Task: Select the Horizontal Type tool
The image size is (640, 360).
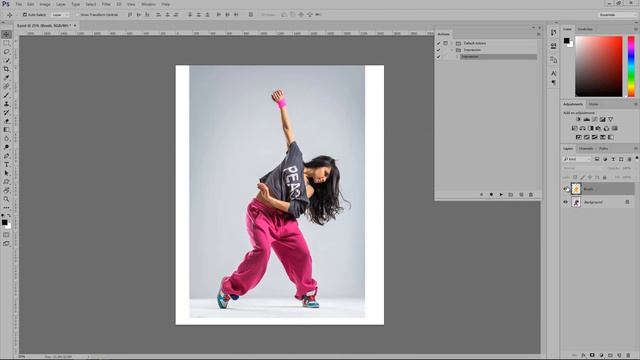Action: click(6, 164)
